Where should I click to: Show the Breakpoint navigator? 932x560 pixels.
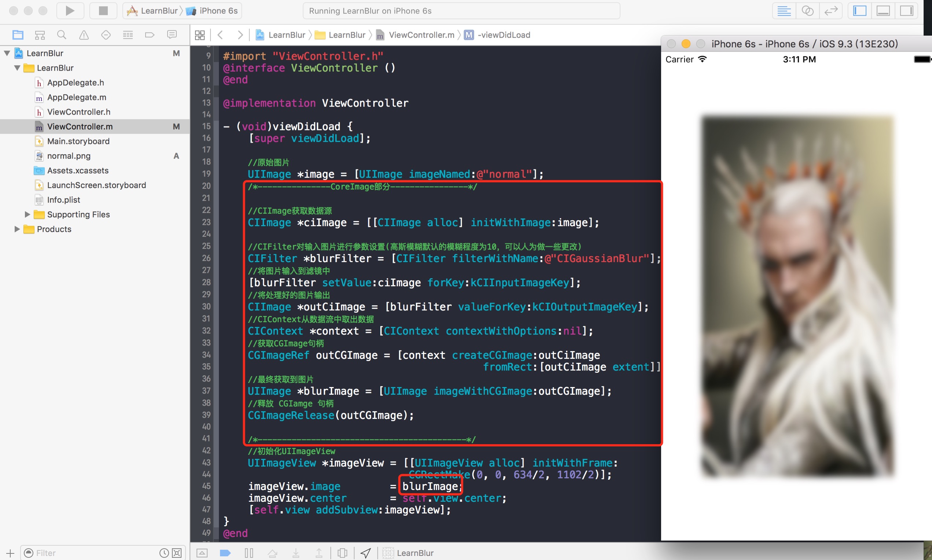coord(150,35)
